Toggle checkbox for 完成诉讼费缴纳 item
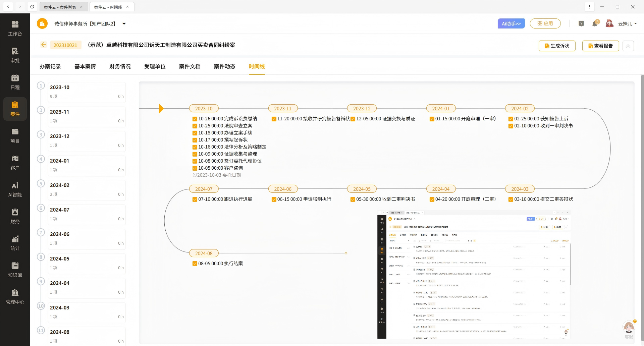644x346 pixels. coord(195,119)
